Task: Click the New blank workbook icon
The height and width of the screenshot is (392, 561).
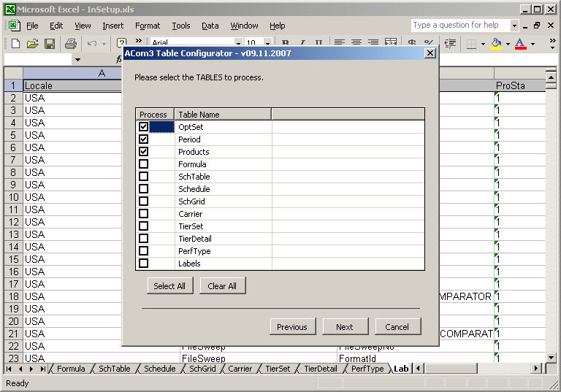Action: pos(15,44)
